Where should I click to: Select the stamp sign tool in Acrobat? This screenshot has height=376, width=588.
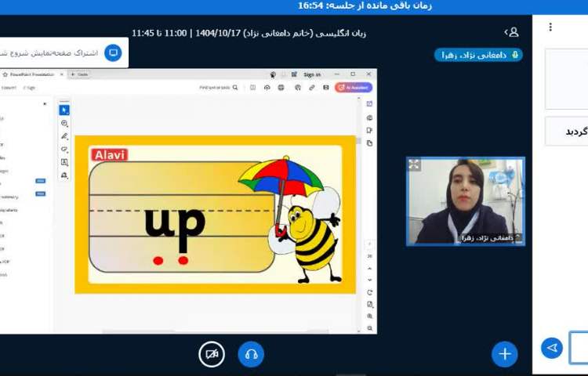click(64, 175)
